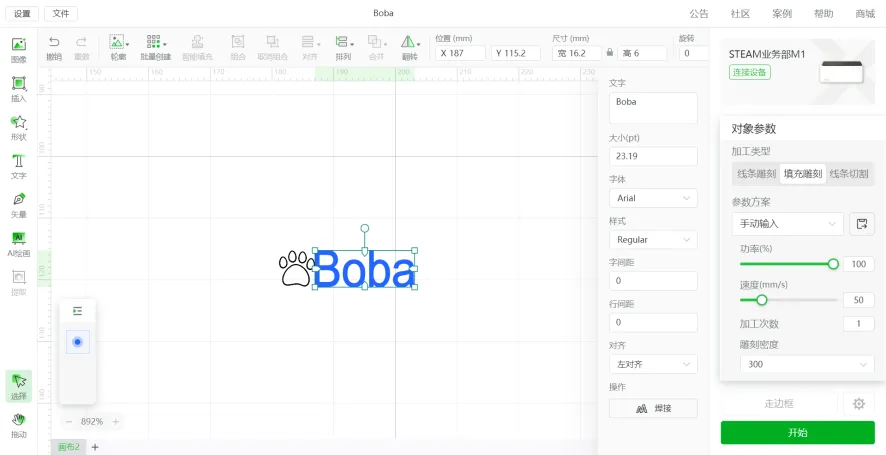
Task: Open the AI绘画 tool
Action: 19,244
